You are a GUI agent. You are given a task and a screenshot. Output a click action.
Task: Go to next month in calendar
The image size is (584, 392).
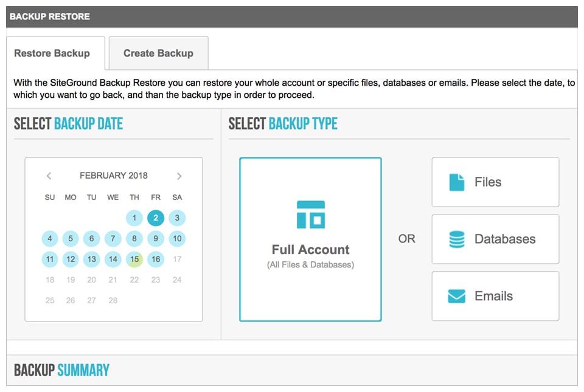point(179,176)
